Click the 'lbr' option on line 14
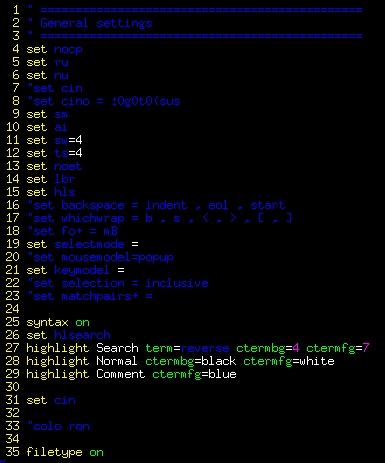Image resolution: width=385 pixels, height=463 pixels. [65, 180]
